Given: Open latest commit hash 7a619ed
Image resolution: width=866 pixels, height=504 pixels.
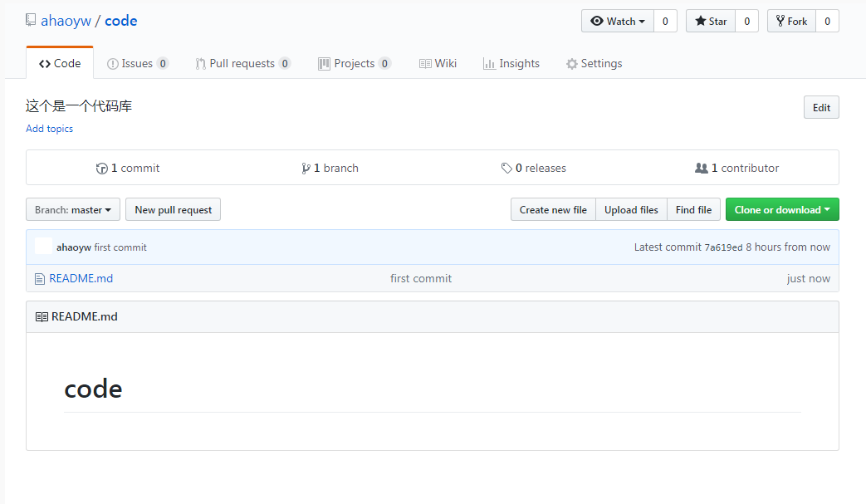Looking at the screenshot, I should 723,247.
